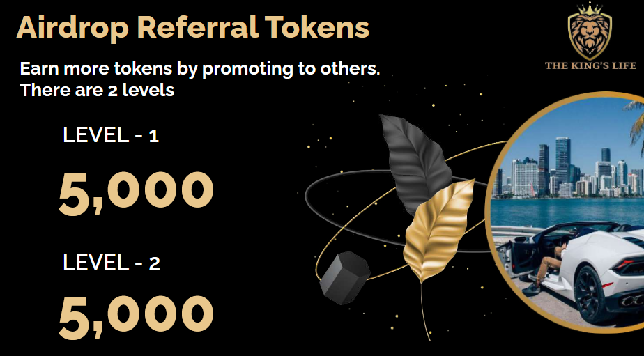Click the LEVEL - 2 label

tap(111, 262)
